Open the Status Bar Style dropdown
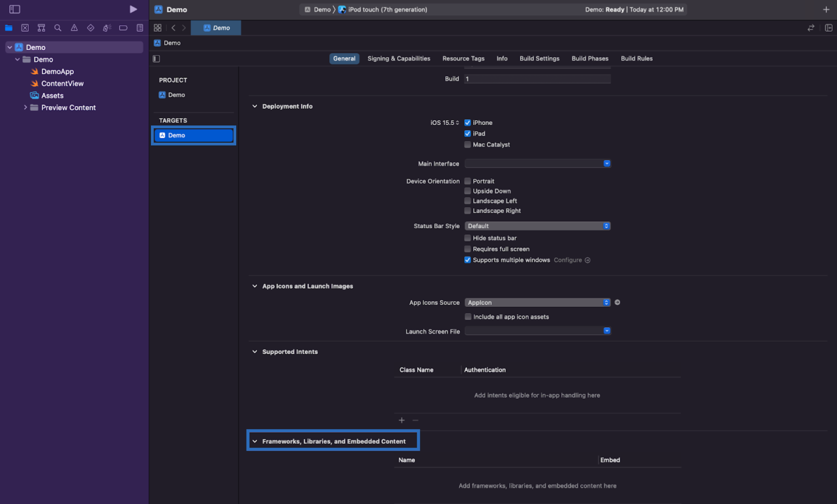This screenshot has height=504, width=837. coord(537,226)
